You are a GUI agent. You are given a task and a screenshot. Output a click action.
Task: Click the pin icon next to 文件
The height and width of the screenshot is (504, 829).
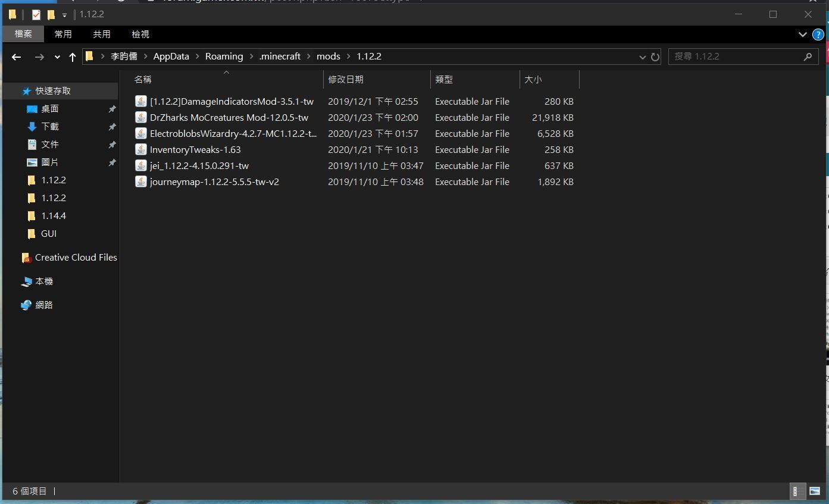point(111,145)
